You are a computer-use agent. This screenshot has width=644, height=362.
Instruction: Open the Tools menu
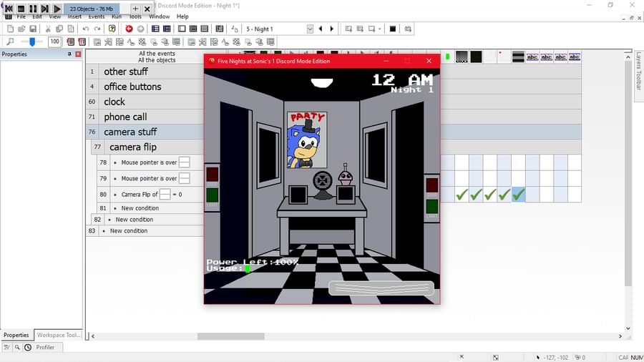click(x=135, y=17)
